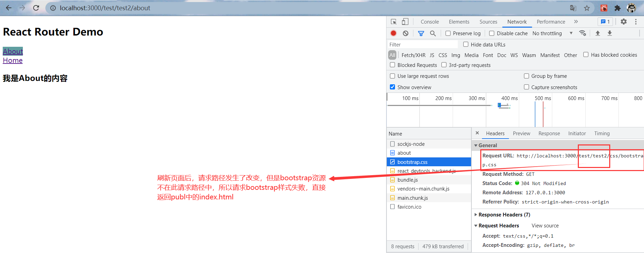Enable Disable cache checkbox

pos(492,33)
